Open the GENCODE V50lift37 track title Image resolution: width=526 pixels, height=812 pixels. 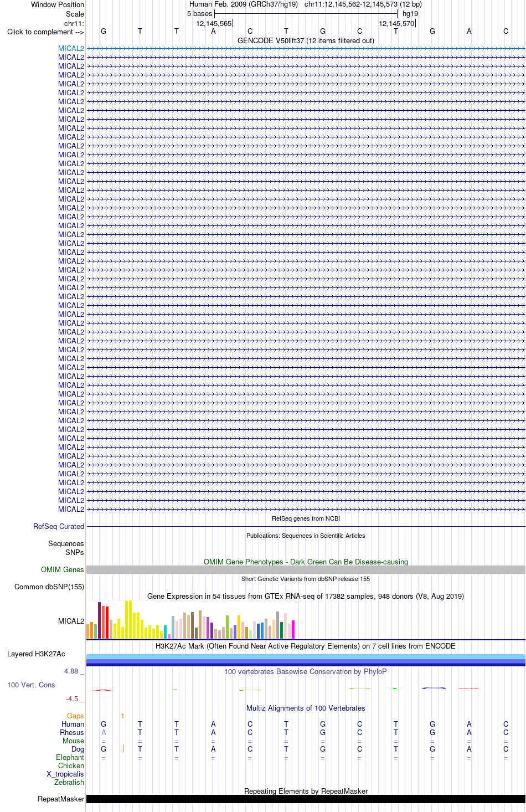pos(306,40)
